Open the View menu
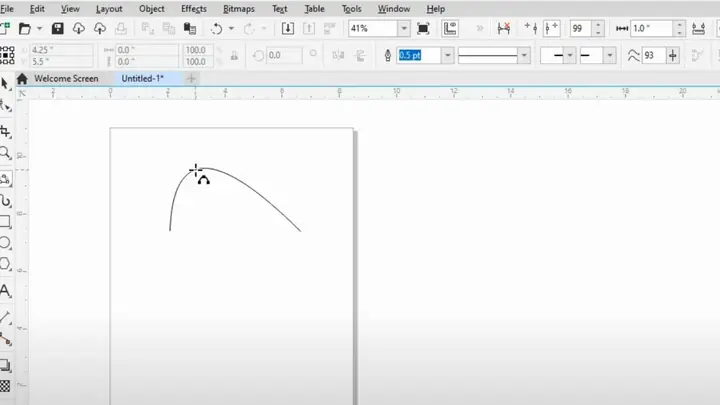This screenshot has height=405, width=720. pos(70,9)
